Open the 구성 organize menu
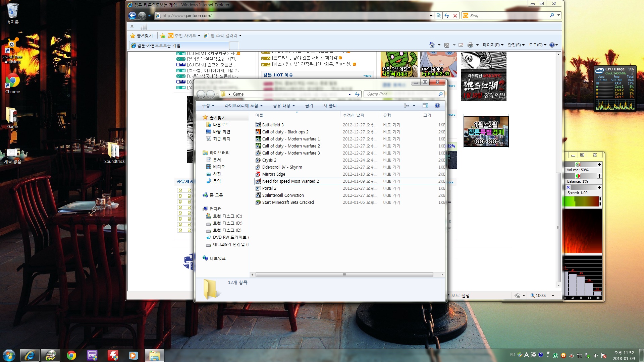Screen dimensions: 644x362 [208, 106]
